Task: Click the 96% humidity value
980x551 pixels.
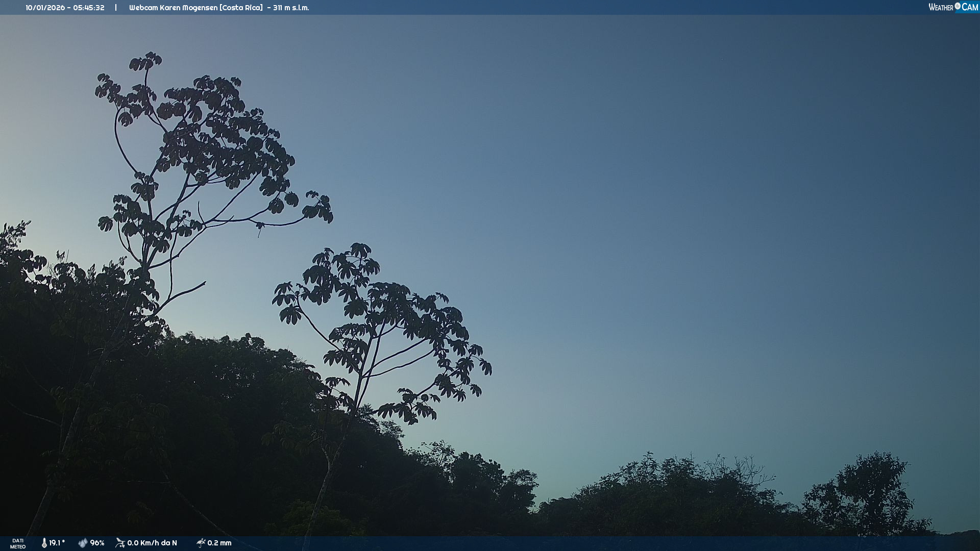Action: click(x=97, y=543)
